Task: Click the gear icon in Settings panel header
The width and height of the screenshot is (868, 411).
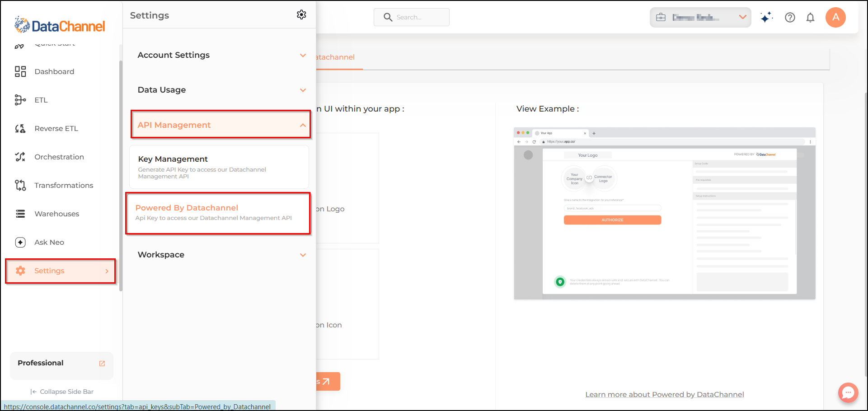Action: [301, 15]
